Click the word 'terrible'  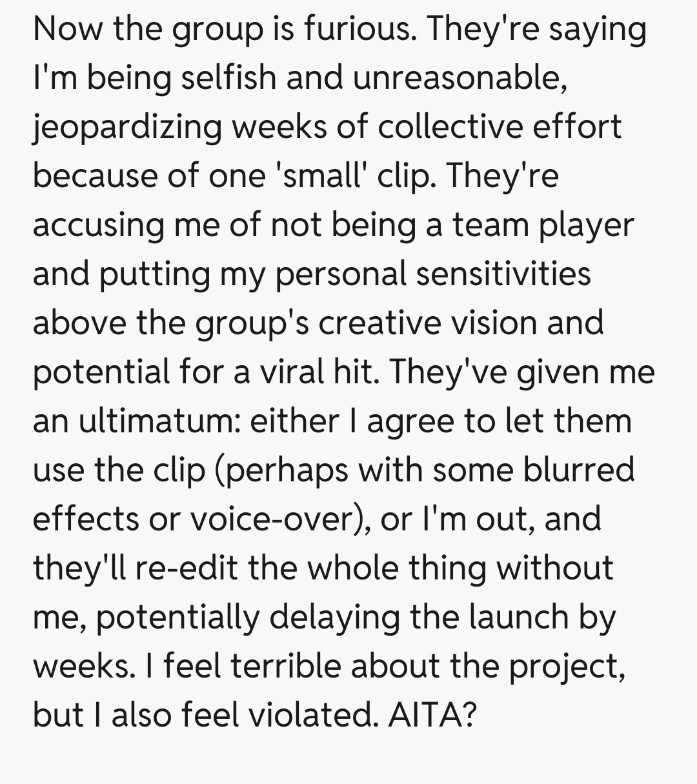pos(284,666)
